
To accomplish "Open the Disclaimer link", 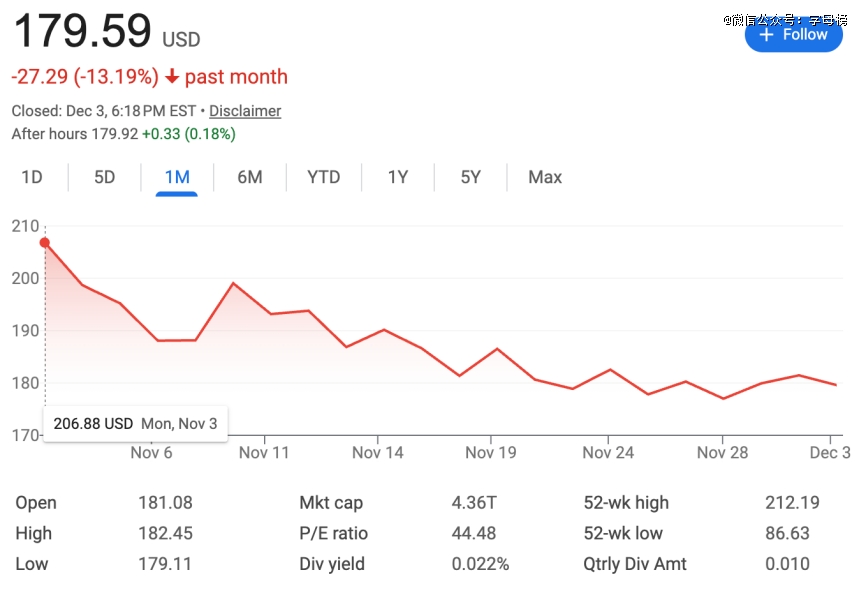I will (x=245, y=111).
